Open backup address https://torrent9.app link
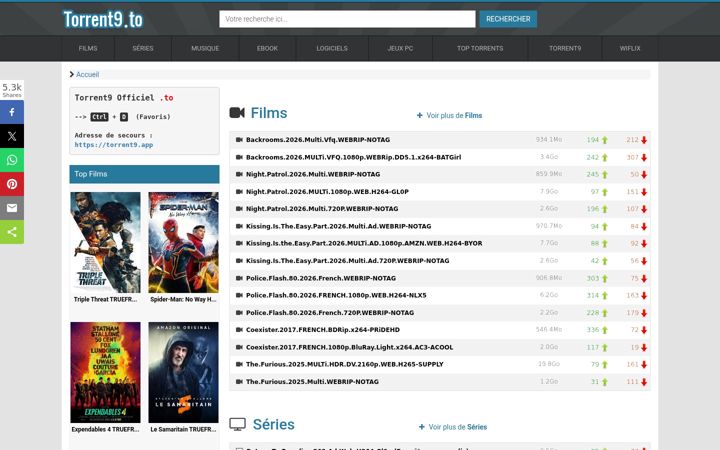720x450 pixels. pyautogui.click(x=114, y=145)
